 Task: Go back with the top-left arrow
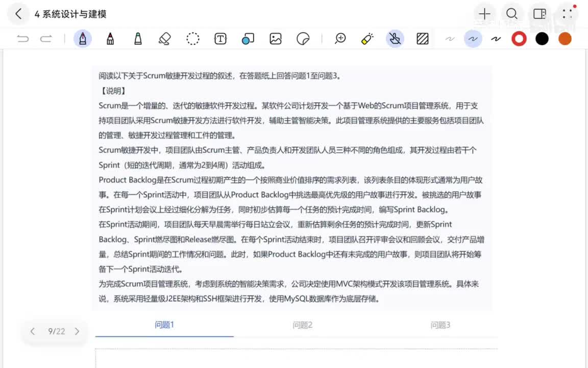click(18, 14)
